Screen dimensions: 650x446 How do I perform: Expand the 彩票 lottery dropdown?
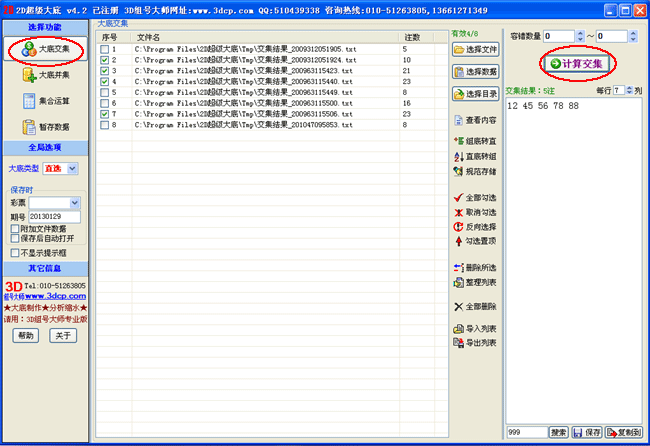click(73, 203)
